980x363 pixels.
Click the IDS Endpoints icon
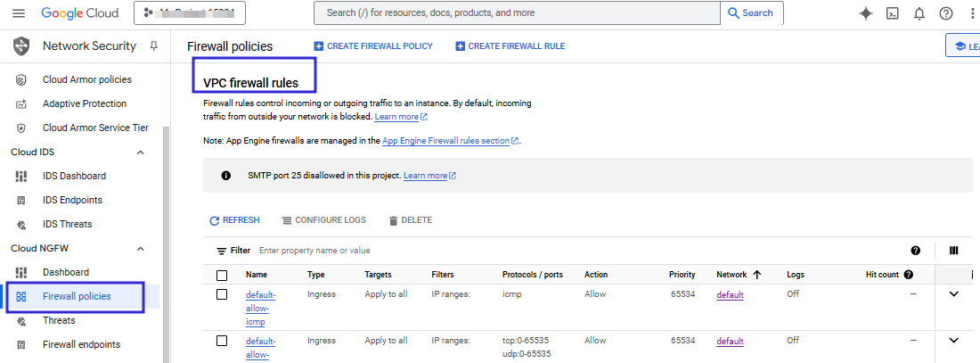click(21, 201)
